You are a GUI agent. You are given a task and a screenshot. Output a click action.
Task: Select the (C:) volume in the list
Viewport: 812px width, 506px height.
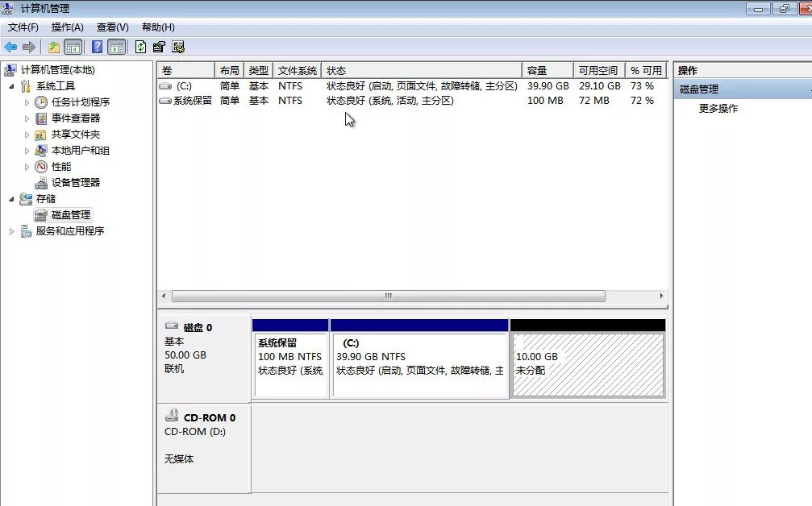(185, 85)
